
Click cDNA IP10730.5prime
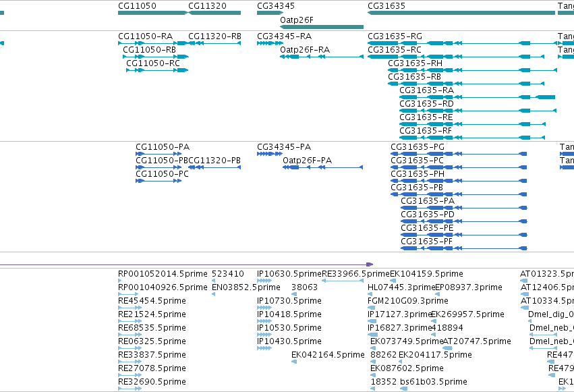(x=289, y=301)
